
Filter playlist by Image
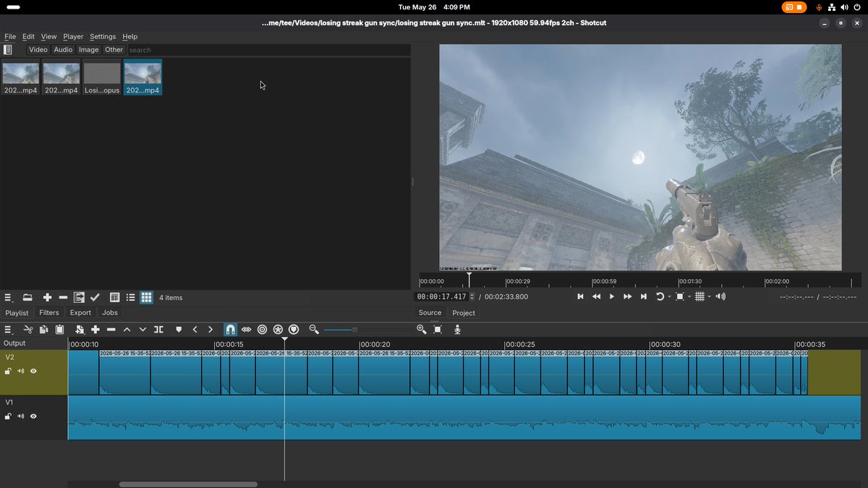[x=89, y=50]
